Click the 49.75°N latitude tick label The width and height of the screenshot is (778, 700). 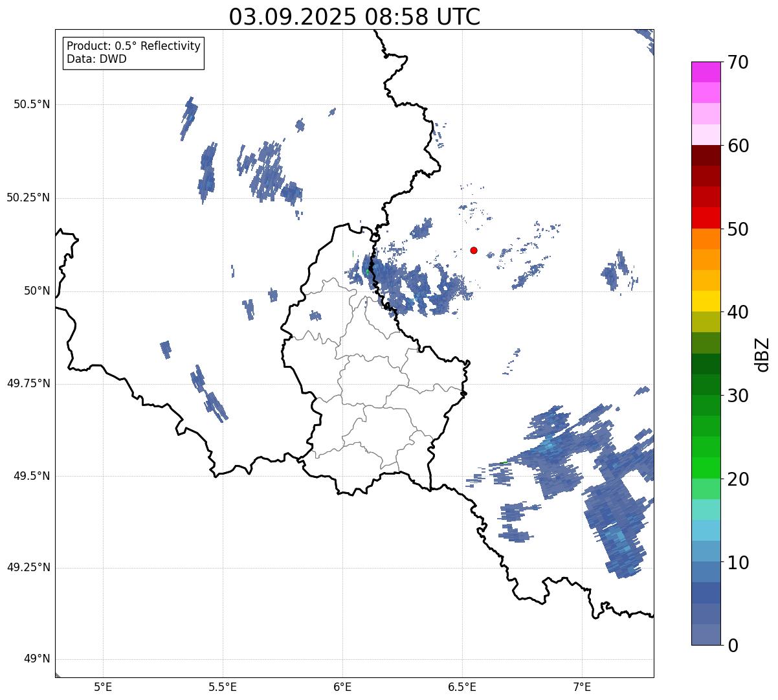[28, 383]
